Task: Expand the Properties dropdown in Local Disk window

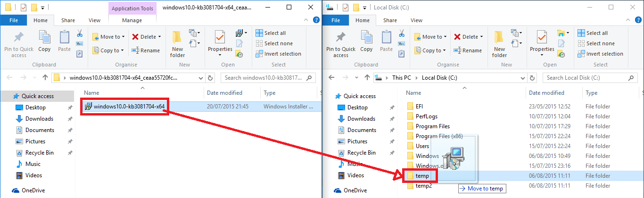Action: tap(542, 55)
